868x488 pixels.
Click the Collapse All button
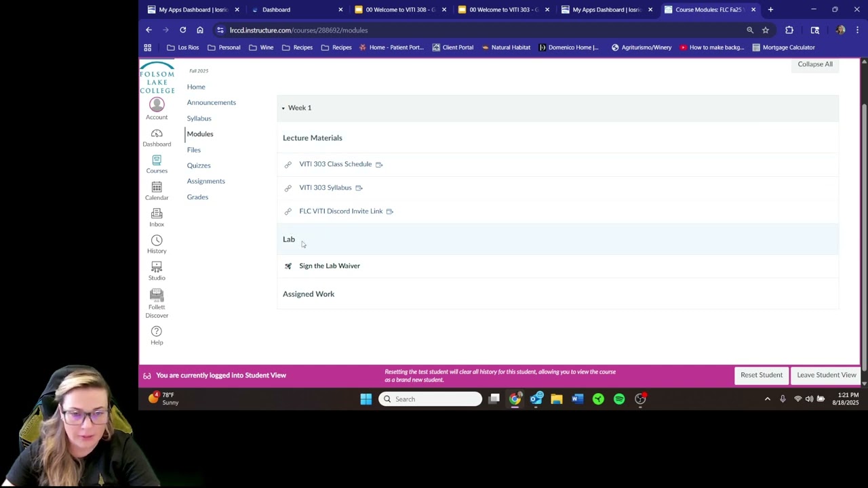814,64
